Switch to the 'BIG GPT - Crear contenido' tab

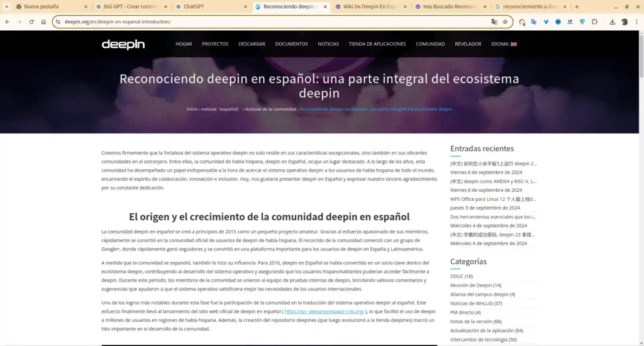point(130,6)
